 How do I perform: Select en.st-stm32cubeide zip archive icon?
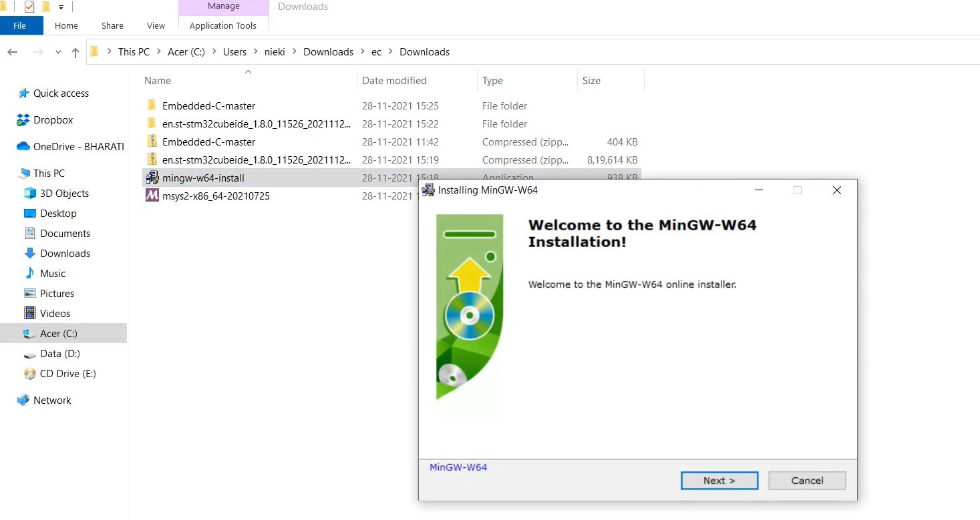click(x=152, y=160)
